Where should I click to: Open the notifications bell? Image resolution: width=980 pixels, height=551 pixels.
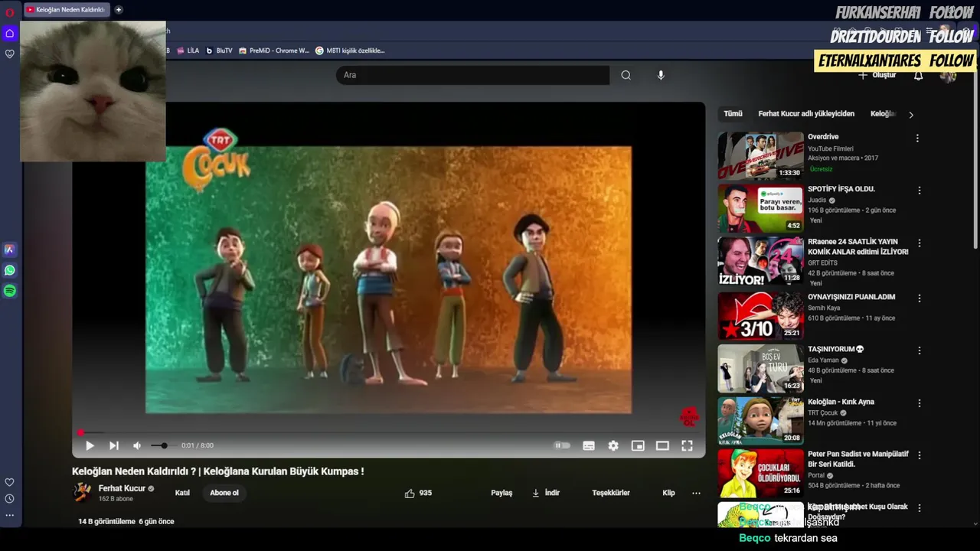point(918,75)
